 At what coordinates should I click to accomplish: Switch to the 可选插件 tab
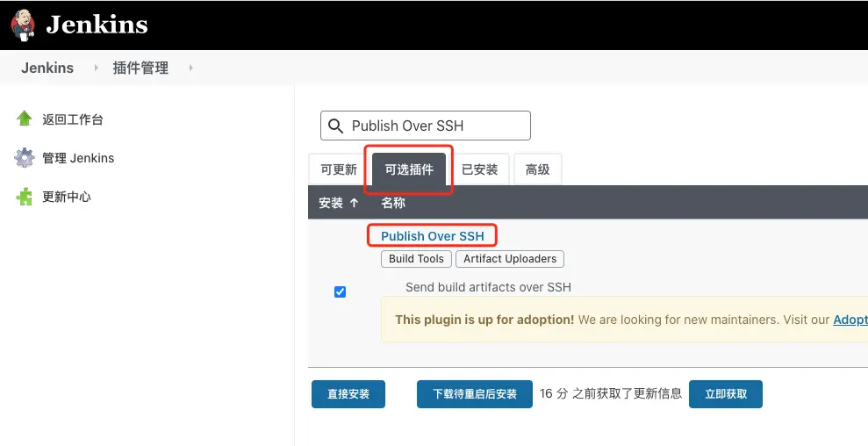409,169
